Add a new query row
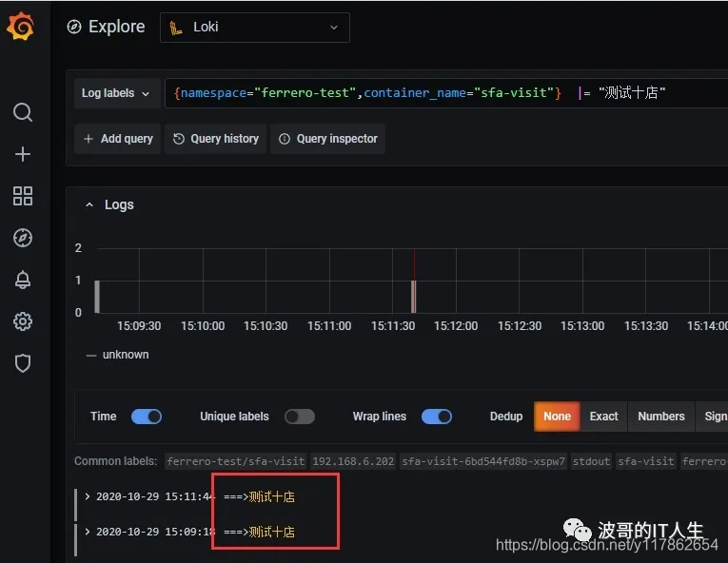Image resolution: width=728 pixels, height=563 pixels. click(117, 139)
